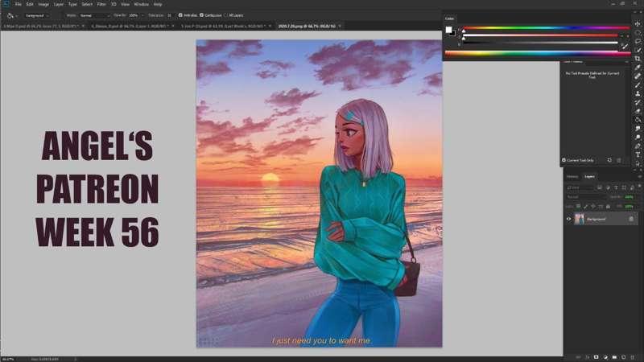Delete layer trash icon

tap(632, 357)
